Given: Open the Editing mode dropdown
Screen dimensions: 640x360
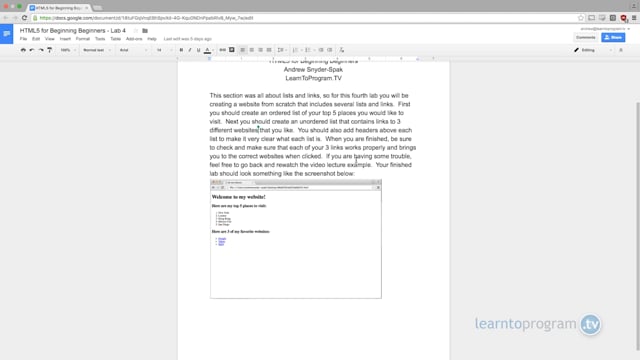Looking at the screenshot, I should [593, 50].
